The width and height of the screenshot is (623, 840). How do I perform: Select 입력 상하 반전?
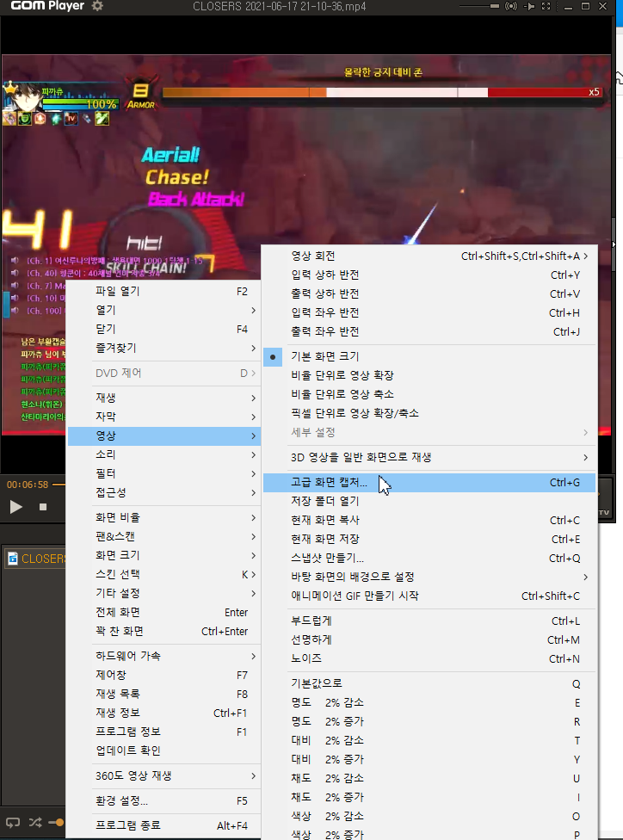[429, 275]
